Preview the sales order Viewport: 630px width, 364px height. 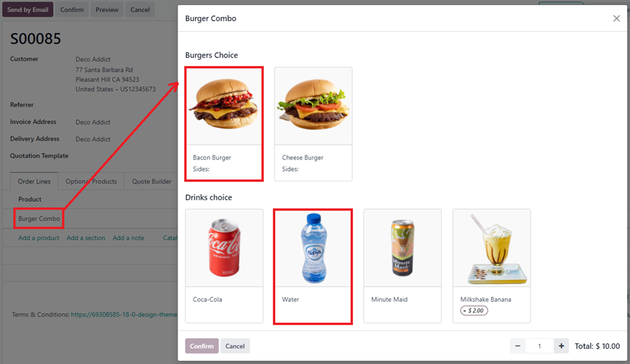(x=107, y=10)
